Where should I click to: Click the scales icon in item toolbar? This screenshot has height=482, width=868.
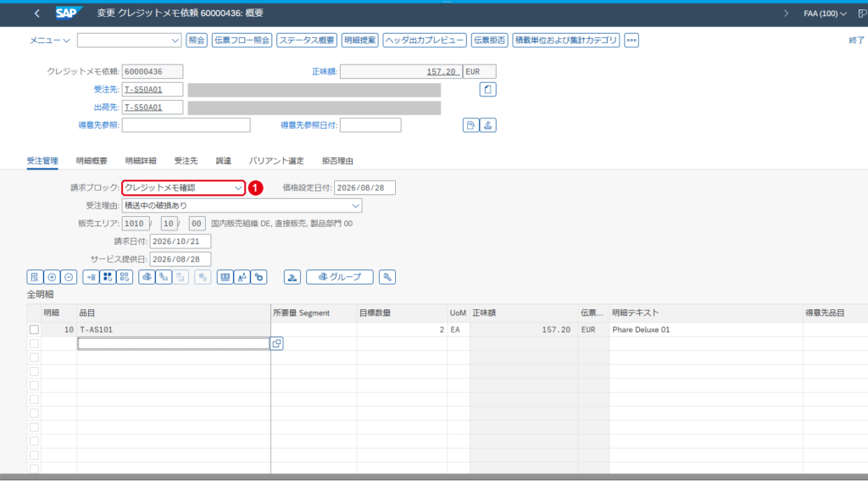147,277
